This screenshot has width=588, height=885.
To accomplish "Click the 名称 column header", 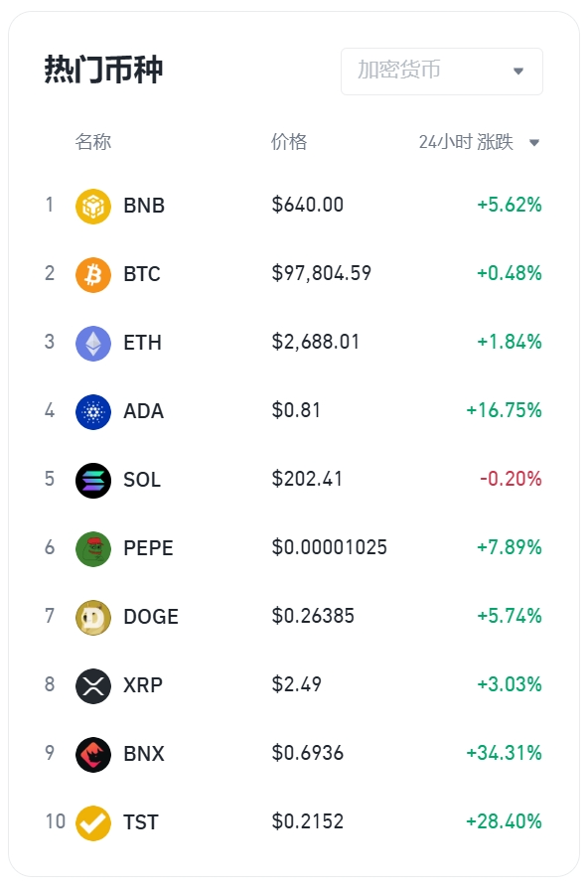I will [93, 142].
